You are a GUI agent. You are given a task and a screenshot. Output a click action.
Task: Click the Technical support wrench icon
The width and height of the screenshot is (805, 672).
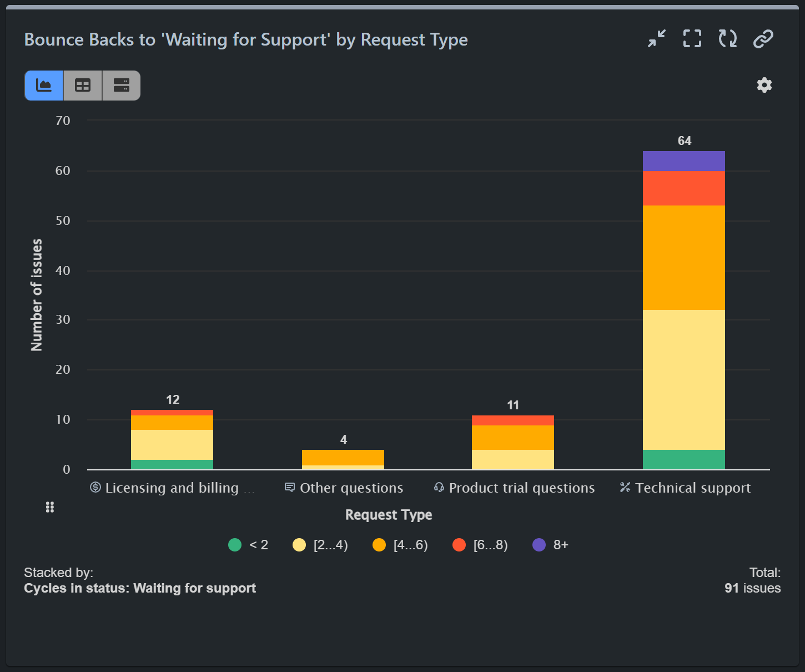point(624,488)
